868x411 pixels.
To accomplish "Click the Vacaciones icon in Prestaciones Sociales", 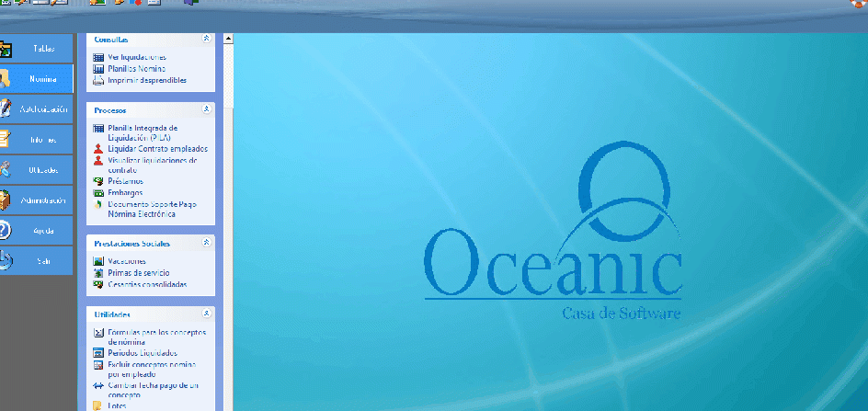I will click(98, 261).
